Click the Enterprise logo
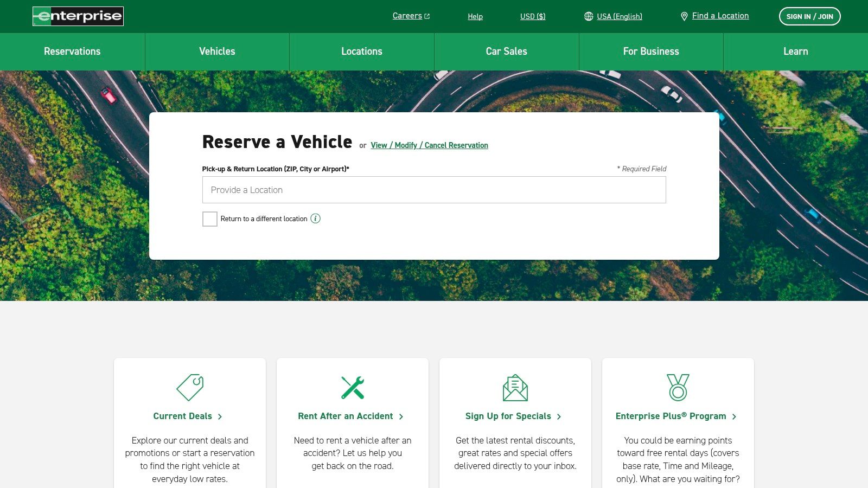 pos(78,16)
